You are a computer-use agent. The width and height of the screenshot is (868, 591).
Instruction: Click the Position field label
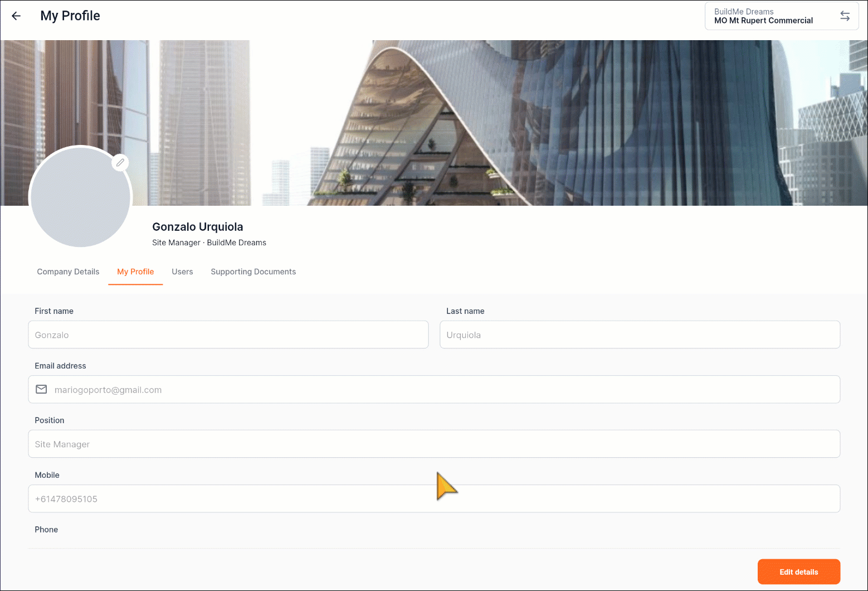(50, 420)
